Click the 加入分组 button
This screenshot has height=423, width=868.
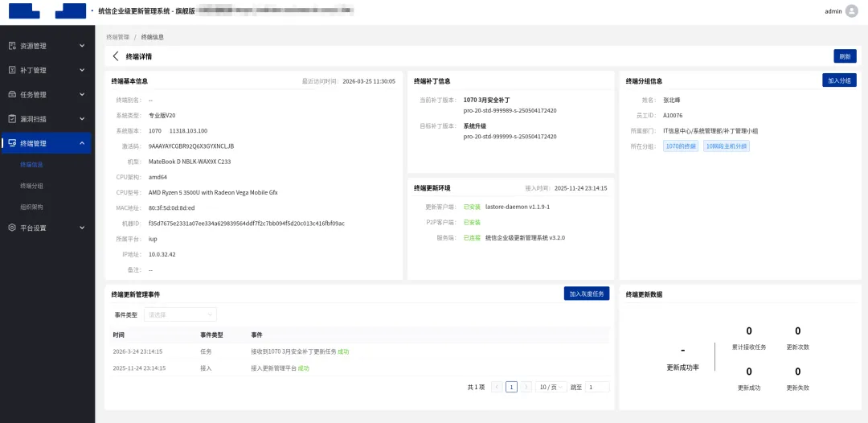(x=839, y=80)
